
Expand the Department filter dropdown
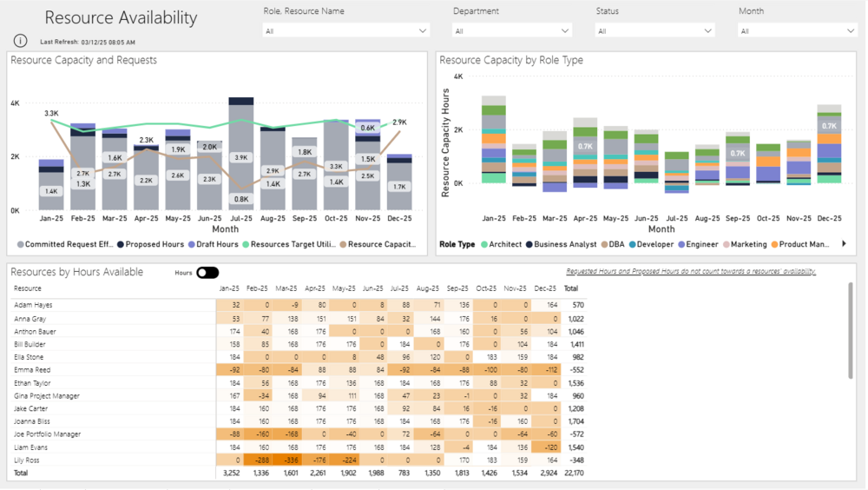(512, 30)
